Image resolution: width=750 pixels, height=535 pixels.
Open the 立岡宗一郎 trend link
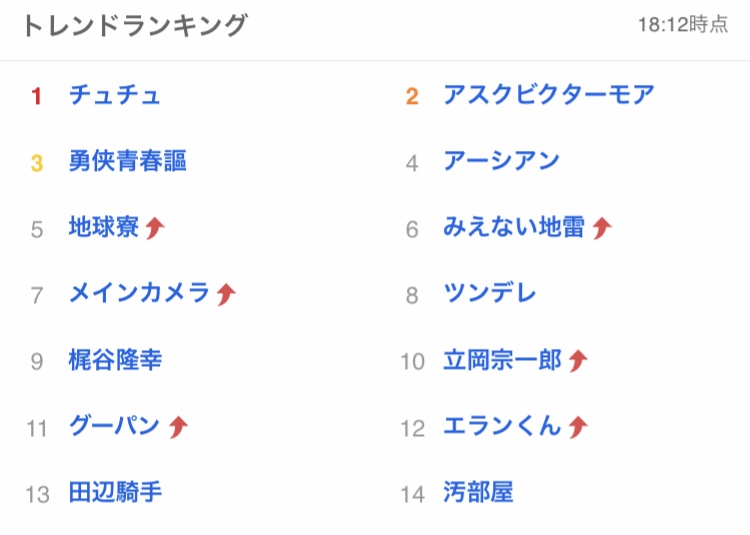[x=502, y=360]
